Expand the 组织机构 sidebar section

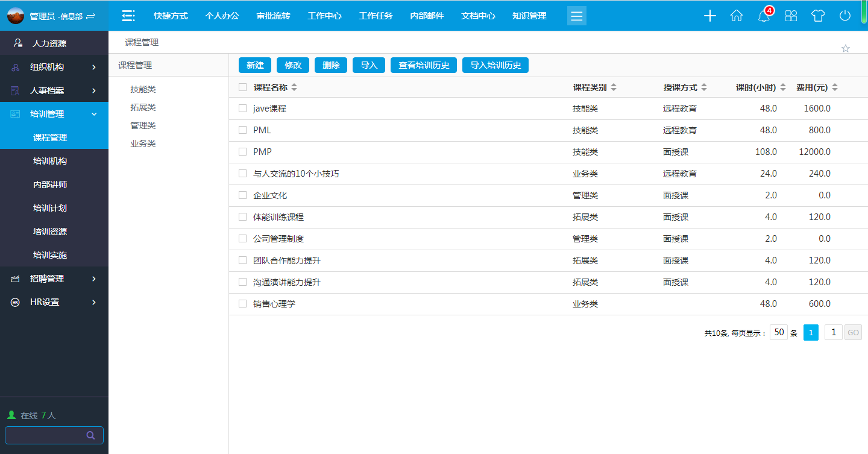94,67
